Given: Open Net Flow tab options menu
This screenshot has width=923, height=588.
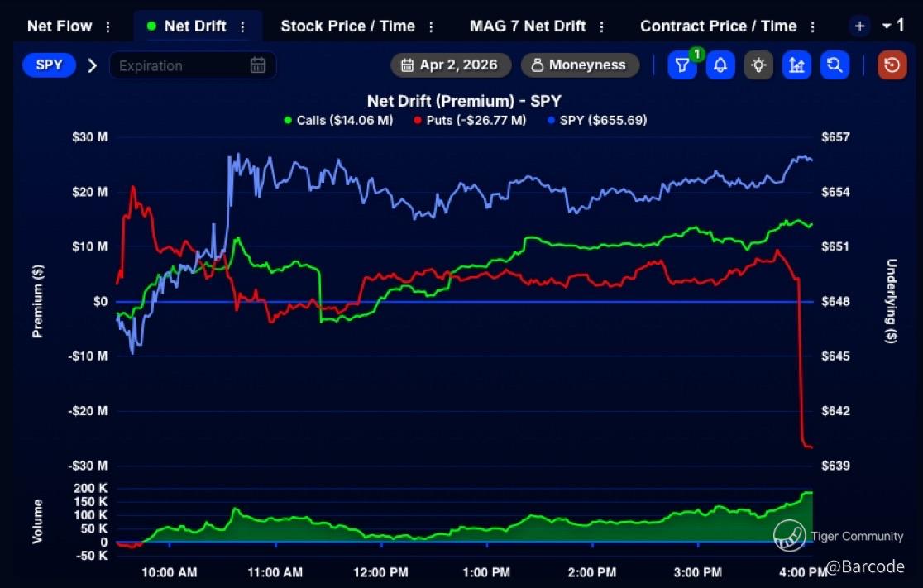Looking at the screenshot, I should (108, 27).
